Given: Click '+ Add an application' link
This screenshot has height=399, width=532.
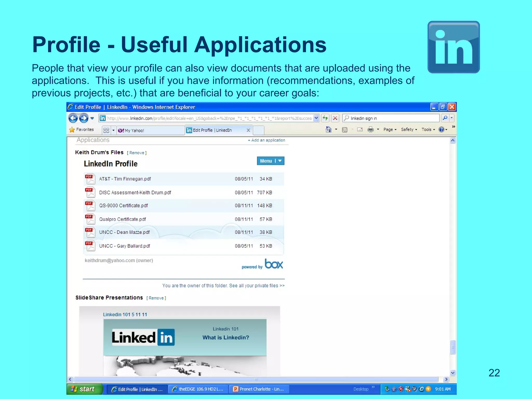Looking at the screenshot, I should 266,140.
